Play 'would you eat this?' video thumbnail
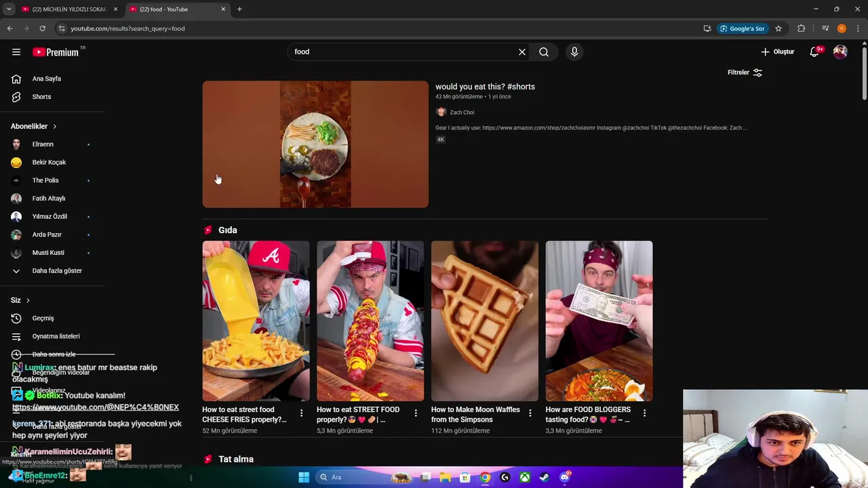868x488 pixels. coord(315,144)
